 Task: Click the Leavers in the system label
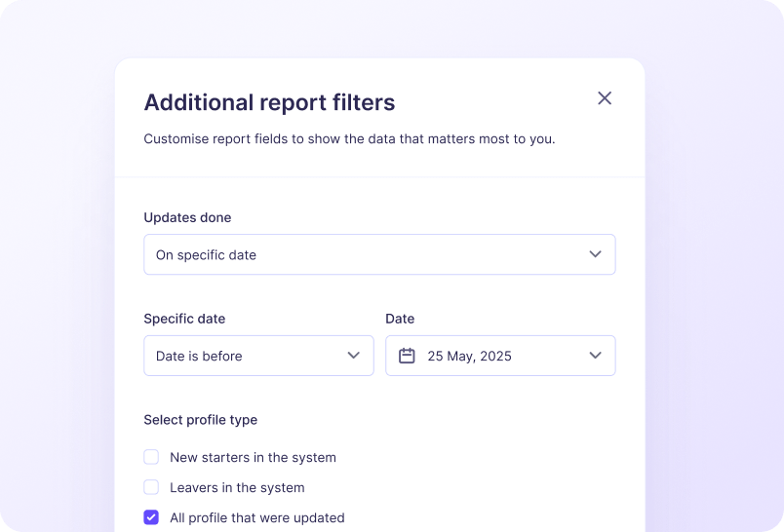pos(237,487)
